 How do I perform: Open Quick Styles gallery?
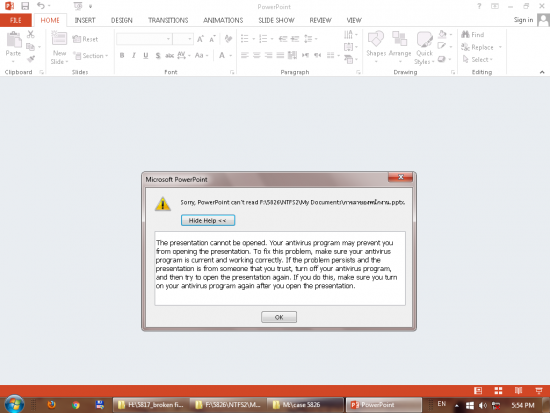click(x=424, y=47)
